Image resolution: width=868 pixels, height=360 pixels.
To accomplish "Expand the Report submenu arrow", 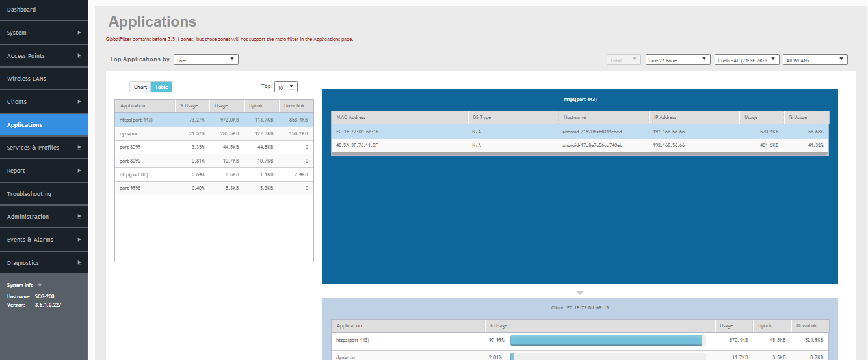I will tap(79, 171).
